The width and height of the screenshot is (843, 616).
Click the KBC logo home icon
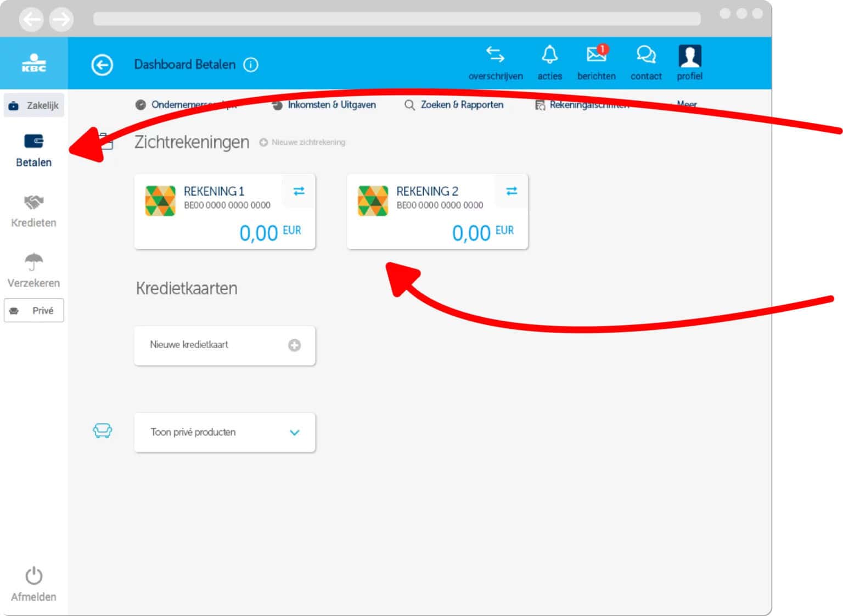click(33, 63)
